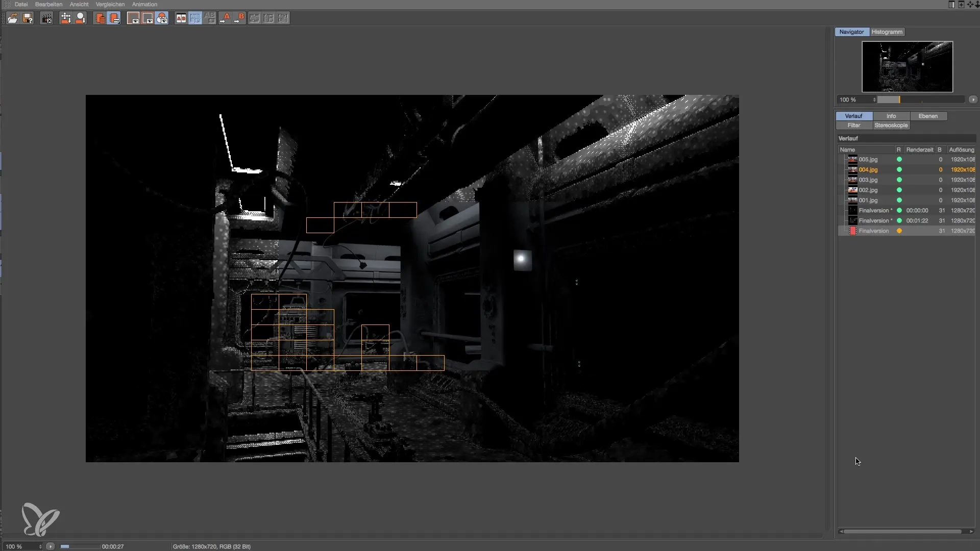Select 002.jpg in the Verlauf list
The height and width of the screenshot is (551, 980).
[x=907, y=190]
